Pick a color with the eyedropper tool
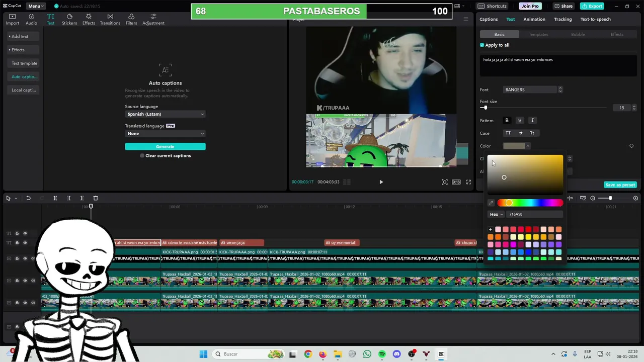The image size is (644, 362). point(491,203)
